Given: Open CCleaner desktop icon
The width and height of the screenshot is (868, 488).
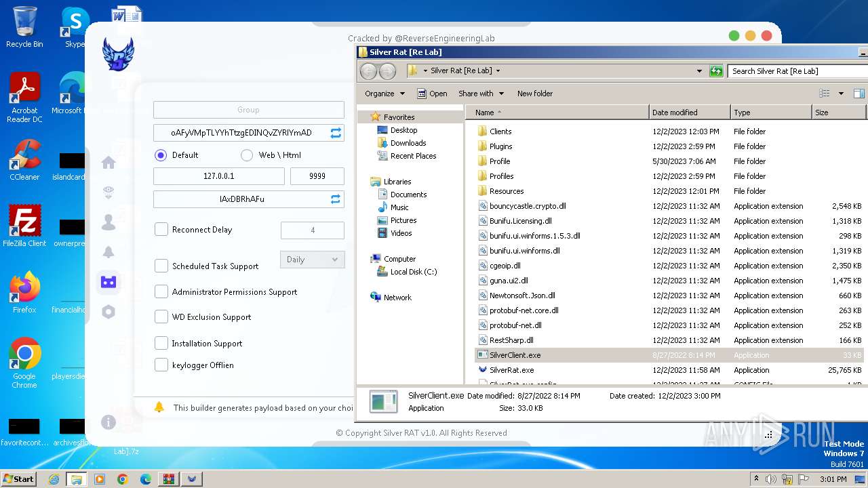Looking at the screenshot, I should tap(24, 161).
